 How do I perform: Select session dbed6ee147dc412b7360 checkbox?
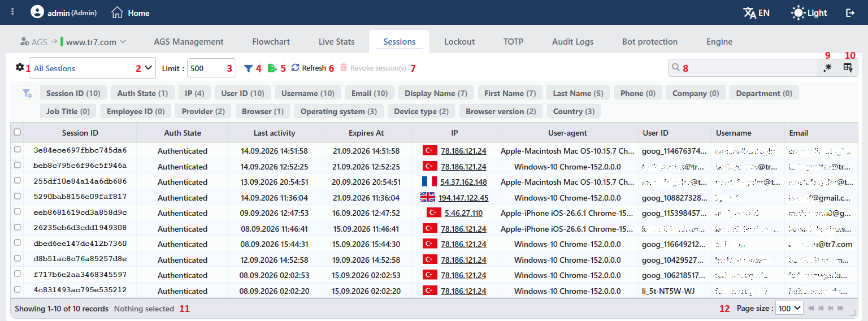(x=18, y=243)
